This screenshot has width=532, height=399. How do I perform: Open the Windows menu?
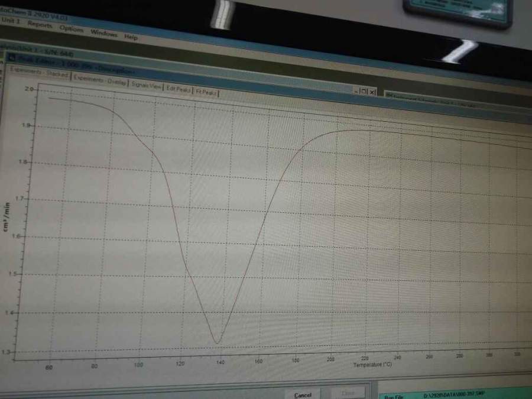coord(104,33)
